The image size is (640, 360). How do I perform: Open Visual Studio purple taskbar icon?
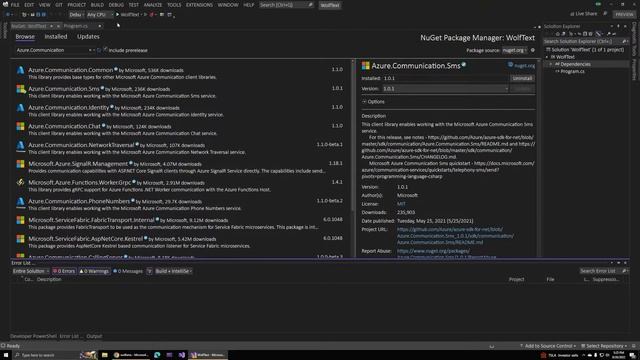[182, 355]
